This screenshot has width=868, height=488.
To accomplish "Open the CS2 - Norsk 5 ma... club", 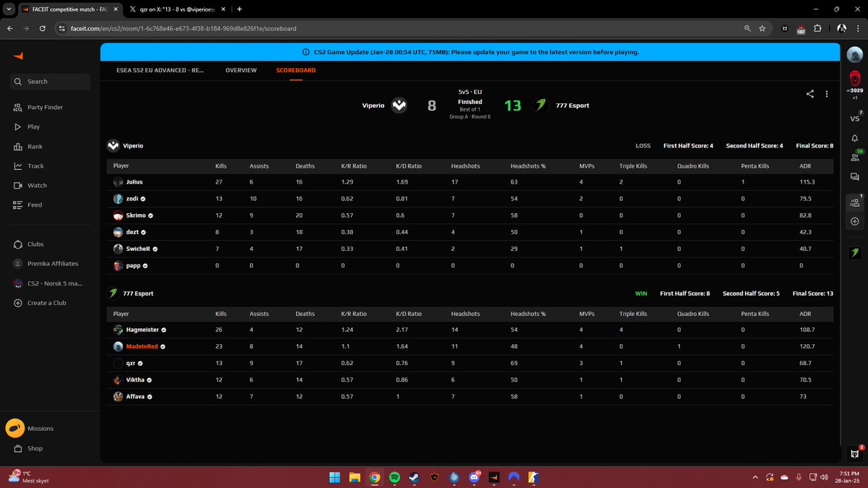I will (48, 283).
